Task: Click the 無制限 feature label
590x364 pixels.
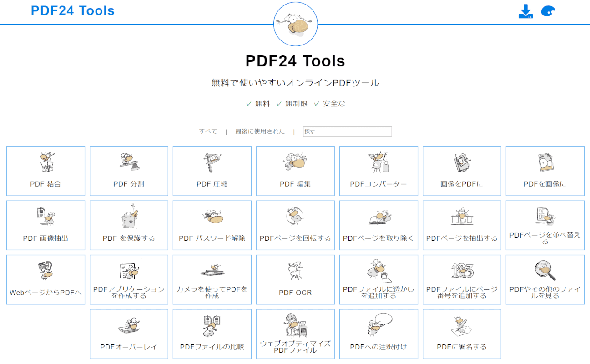Action: click(296, 104)
